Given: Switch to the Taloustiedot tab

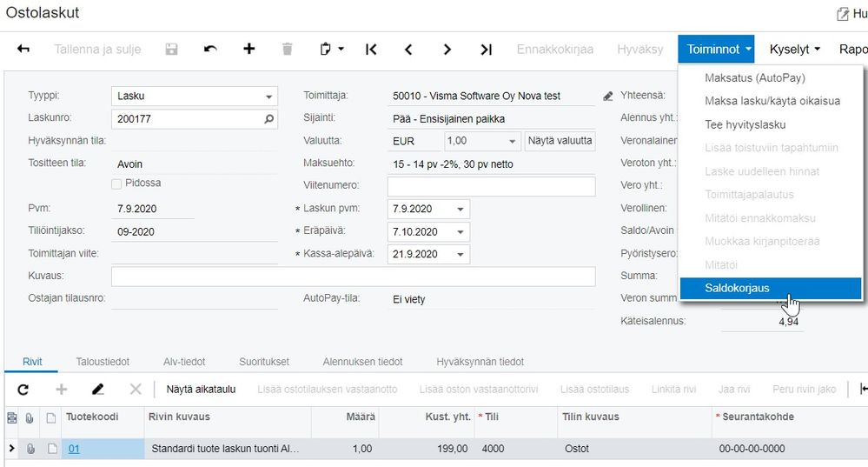Looking at the screenshot, I should click(103, 362).
